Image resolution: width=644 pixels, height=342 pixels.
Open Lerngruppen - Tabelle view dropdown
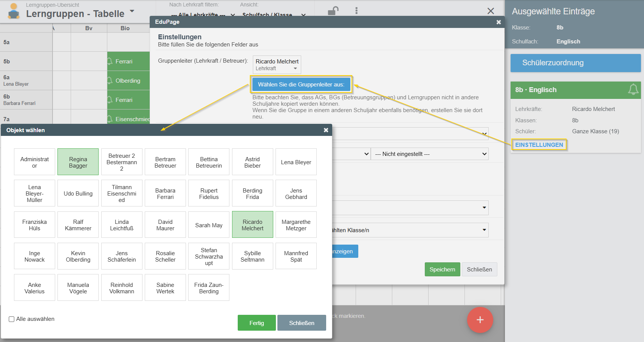[x=132, y=11]
